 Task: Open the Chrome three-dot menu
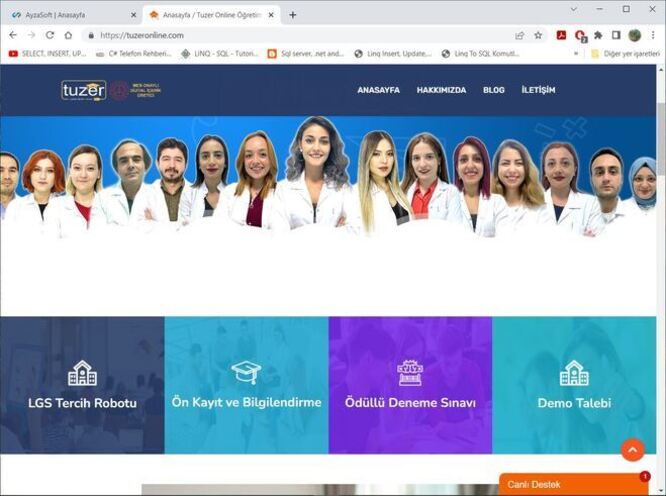(x=653, y=35)
